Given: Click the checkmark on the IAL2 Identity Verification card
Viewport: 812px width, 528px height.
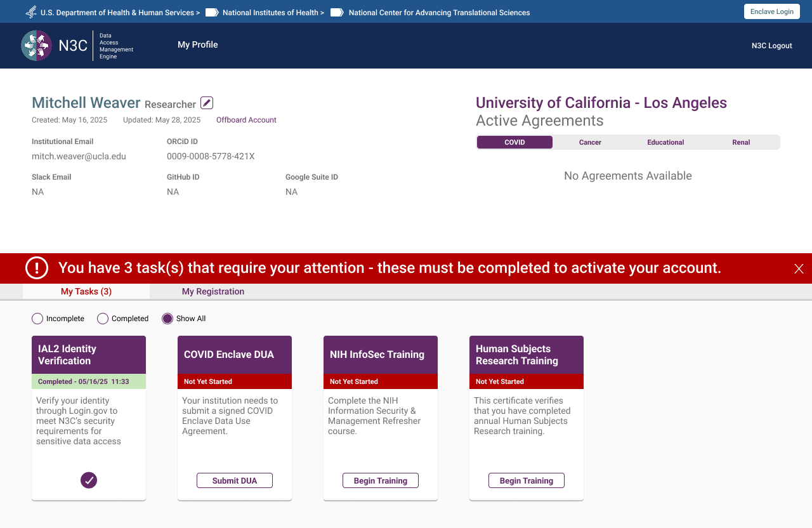Looking at the screenshot, I should 88,480.
